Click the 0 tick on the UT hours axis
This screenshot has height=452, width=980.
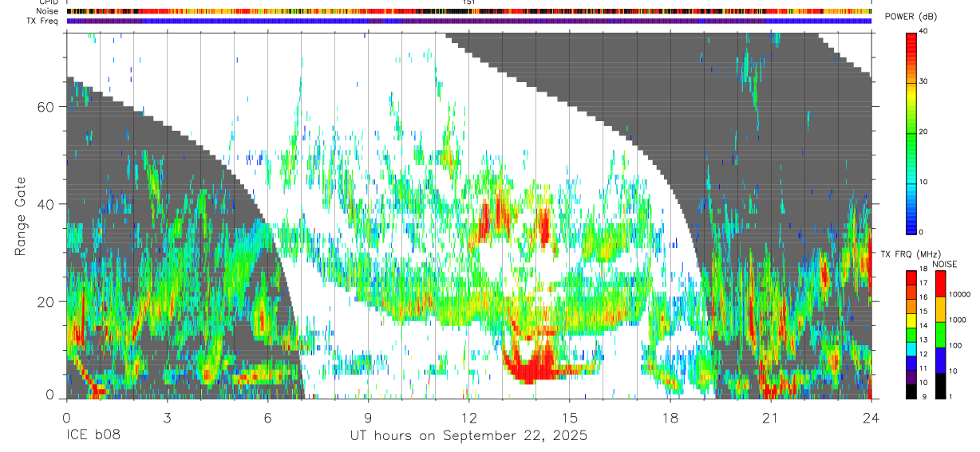pos(66,417)
